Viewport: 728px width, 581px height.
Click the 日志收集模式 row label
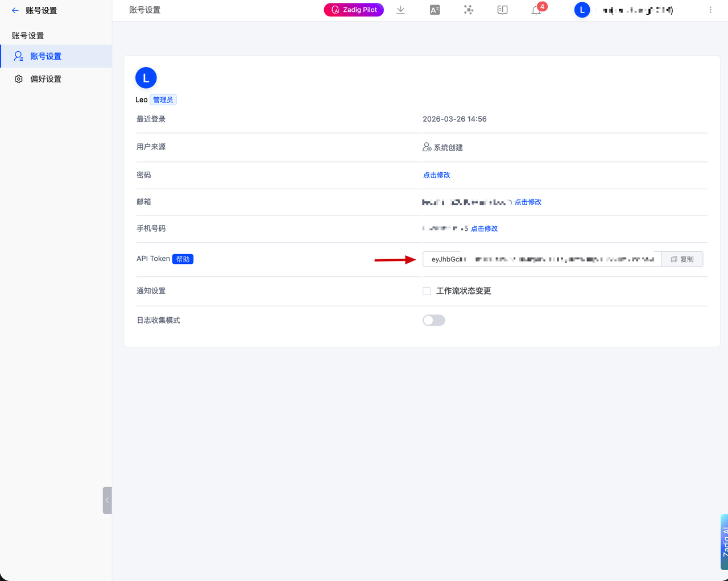tap(159, 320)
